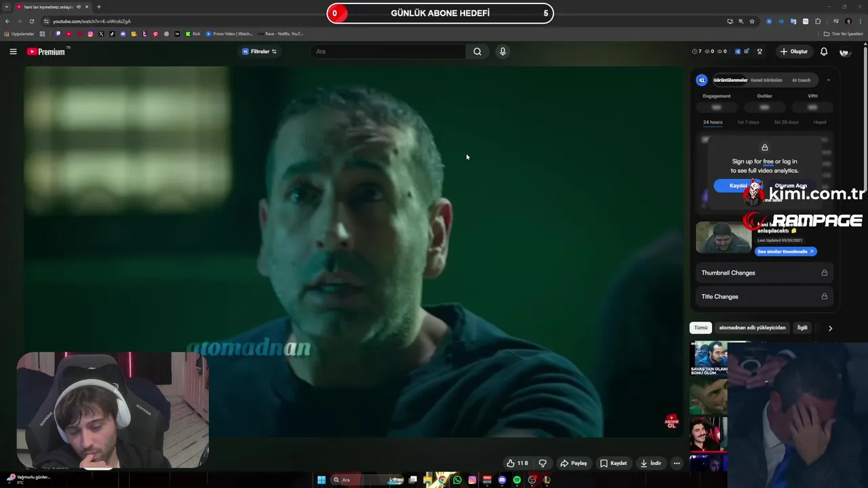Open the taskbar weather widget Yağmurlu günler
The height and width of the screenshot is (488, 868).
[x=28, y=479]
